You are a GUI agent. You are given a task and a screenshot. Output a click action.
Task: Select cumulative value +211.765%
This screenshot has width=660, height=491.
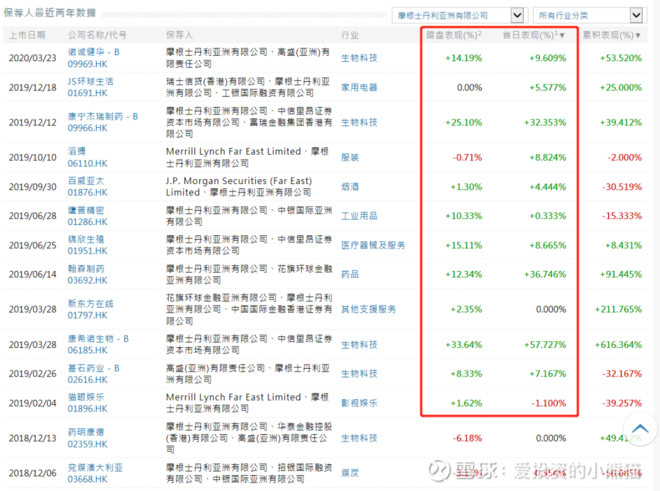(618, 310)
